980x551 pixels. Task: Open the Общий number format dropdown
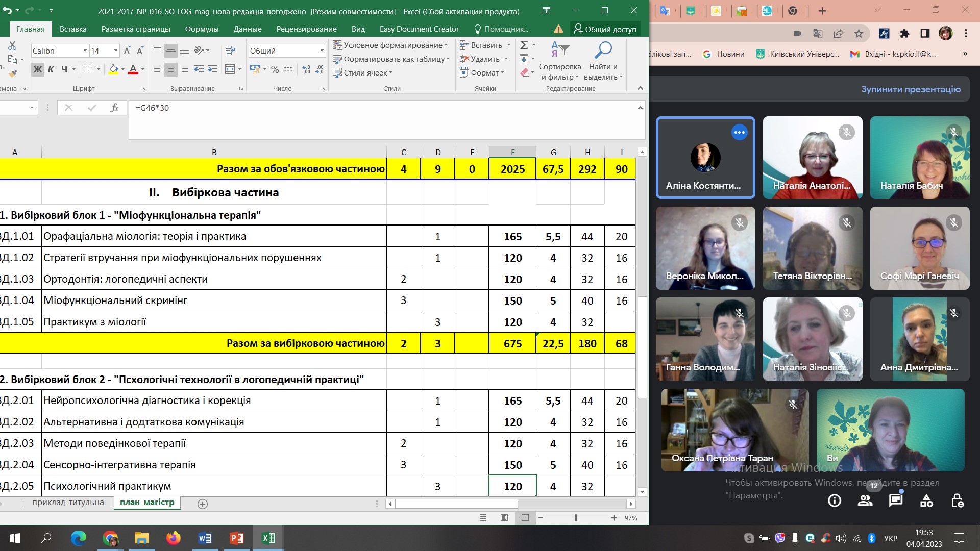[322, 51]
